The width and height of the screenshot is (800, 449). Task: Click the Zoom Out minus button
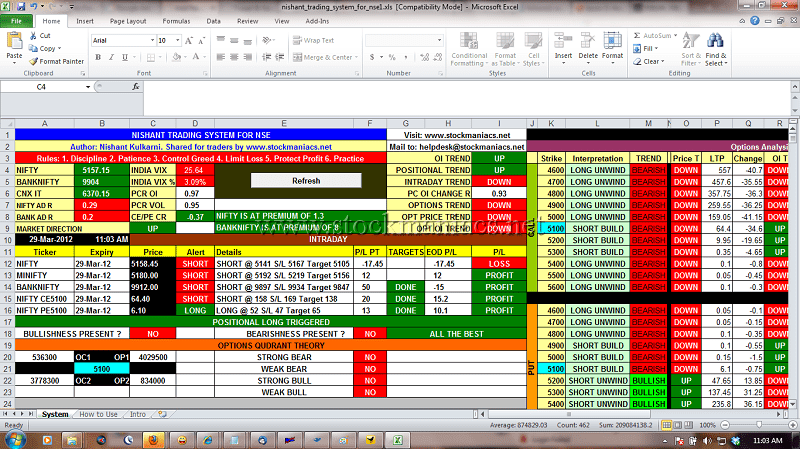pyautogui.click(x=725, y=425)
